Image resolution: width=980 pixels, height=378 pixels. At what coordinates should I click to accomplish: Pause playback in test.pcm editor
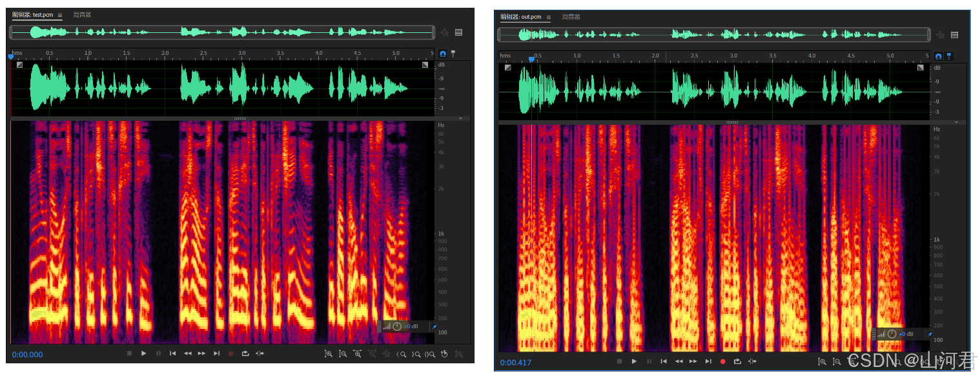[x=159, y=353]
